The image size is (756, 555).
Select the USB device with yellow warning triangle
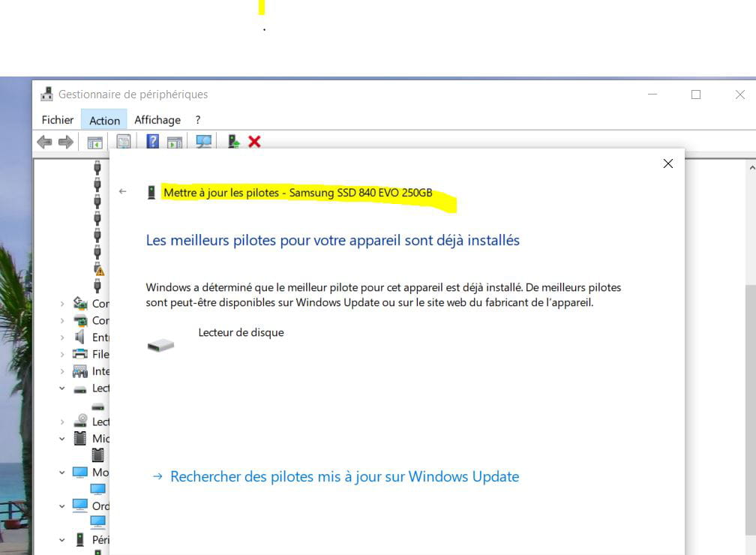[97, 269]
